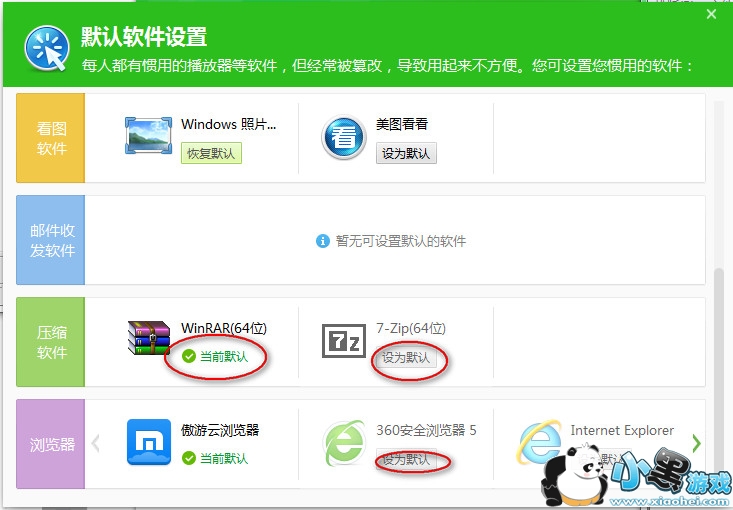This screenshot has width=733, height=510.
Task: Click the 当前默认 text under 傲游云浏览器
Action: [224, 458]
